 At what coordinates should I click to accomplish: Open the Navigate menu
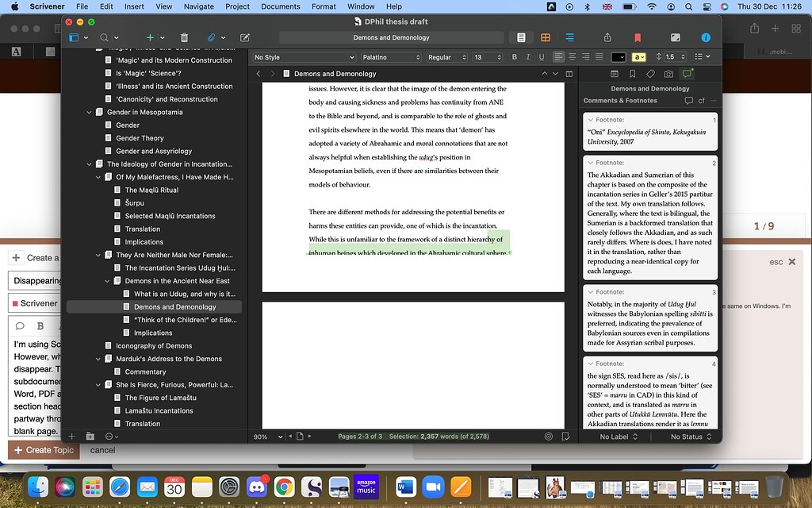pos(198,6)
